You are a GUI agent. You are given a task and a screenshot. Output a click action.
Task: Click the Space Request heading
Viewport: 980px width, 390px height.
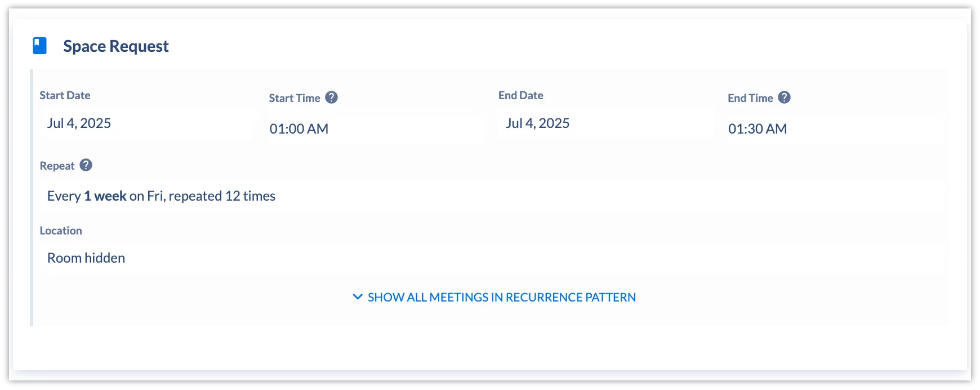(115, 46)
